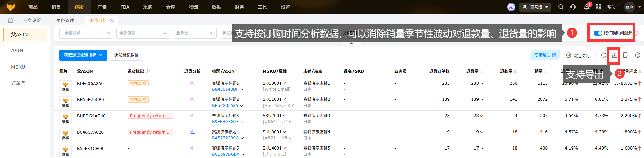Viewport: 644px width, 158px height.
Task: Select MSKU in the left sidebar
Action: coord(18,67)
